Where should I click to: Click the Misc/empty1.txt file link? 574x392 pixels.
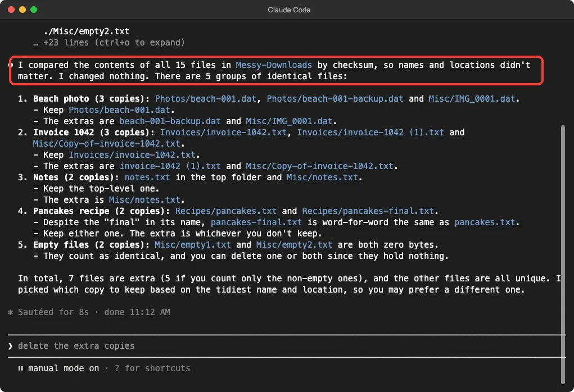(193, 245)
